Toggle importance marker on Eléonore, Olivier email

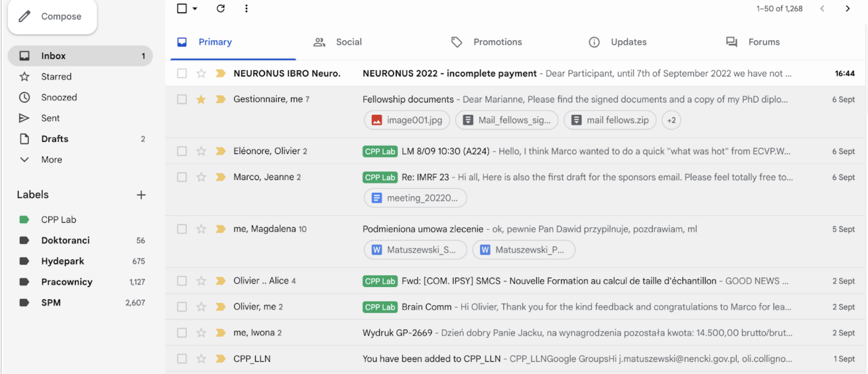221,151
